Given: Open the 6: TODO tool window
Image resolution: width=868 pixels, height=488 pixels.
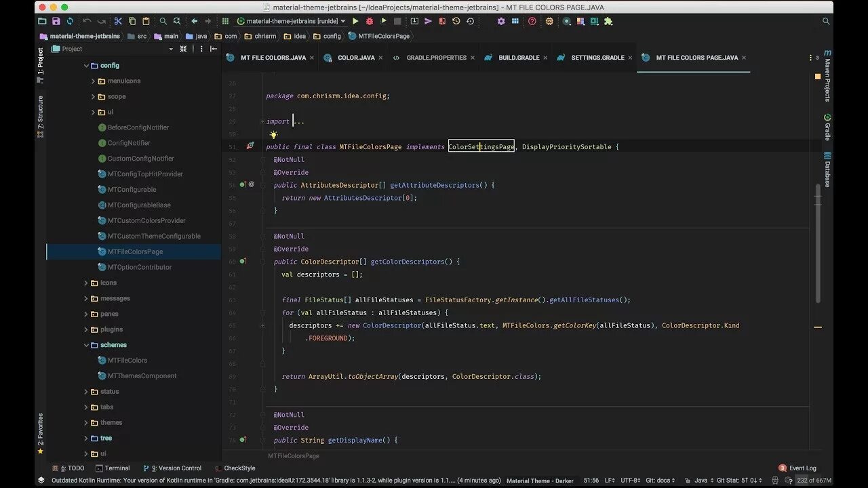Looking at the screenshot, I should 68,468.
